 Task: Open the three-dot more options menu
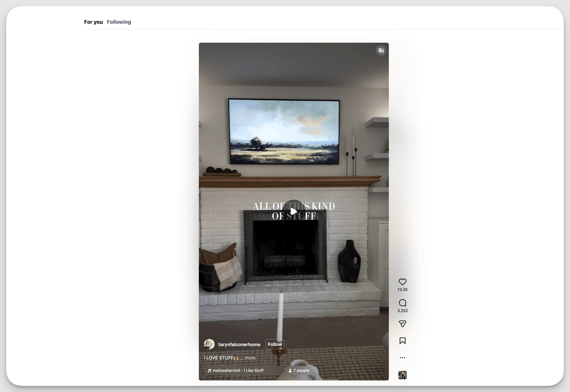[x=402, y=358]
